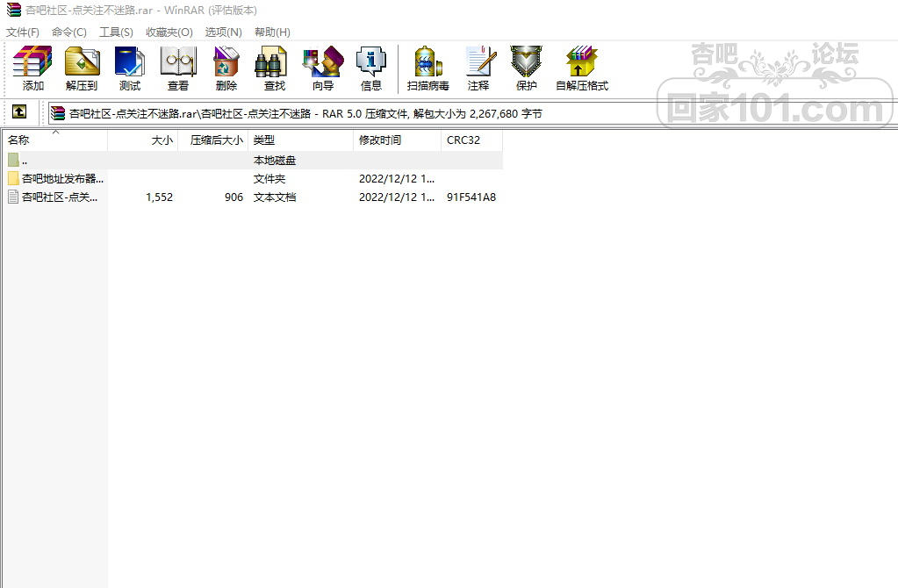
Task: Click the 906 packed size value
Action: pyautogui.click(x=233, y=197)
